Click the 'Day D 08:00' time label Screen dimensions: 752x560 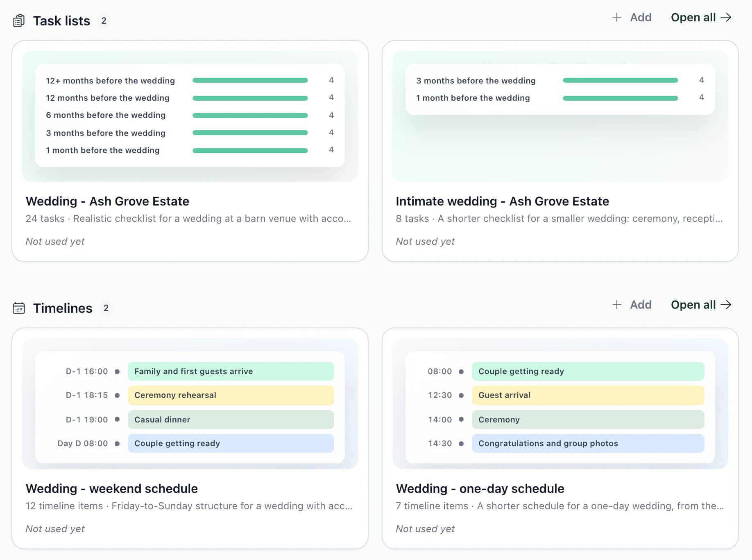coord(83,443)
